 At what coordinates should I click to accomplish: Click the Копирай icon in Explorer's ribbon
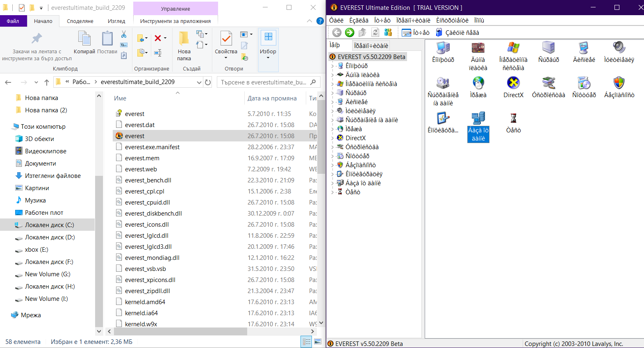[x=84, y=38]
